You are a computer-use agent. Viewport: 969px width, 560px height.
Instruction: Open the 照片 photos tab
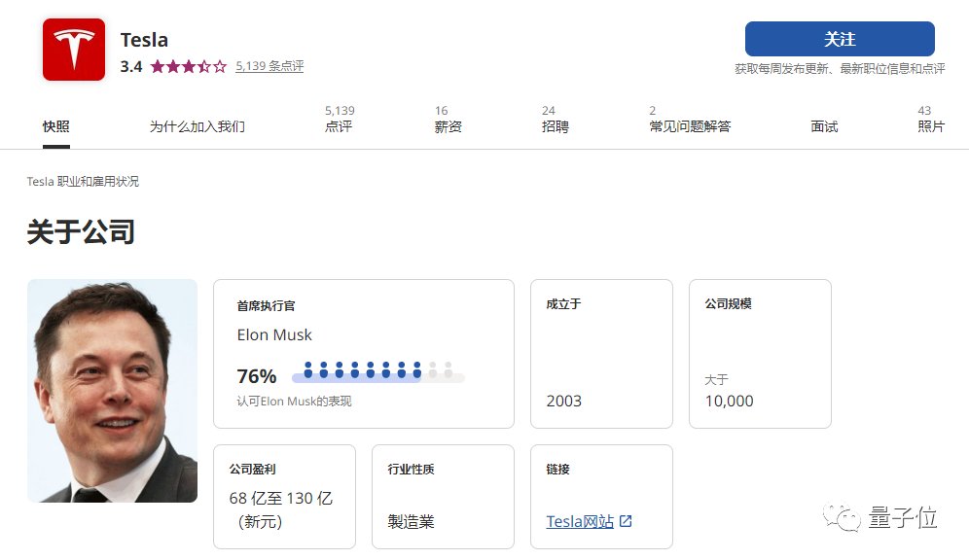point(931,125)
